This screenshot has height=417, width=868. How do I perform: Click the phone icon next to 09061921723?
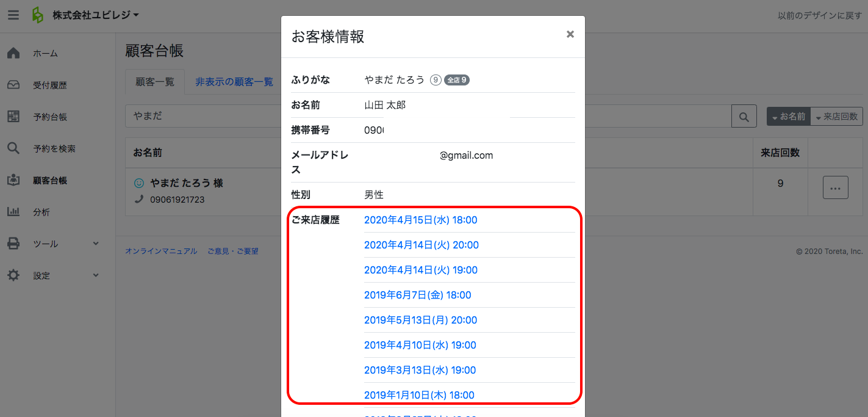(x=138, y=199)
